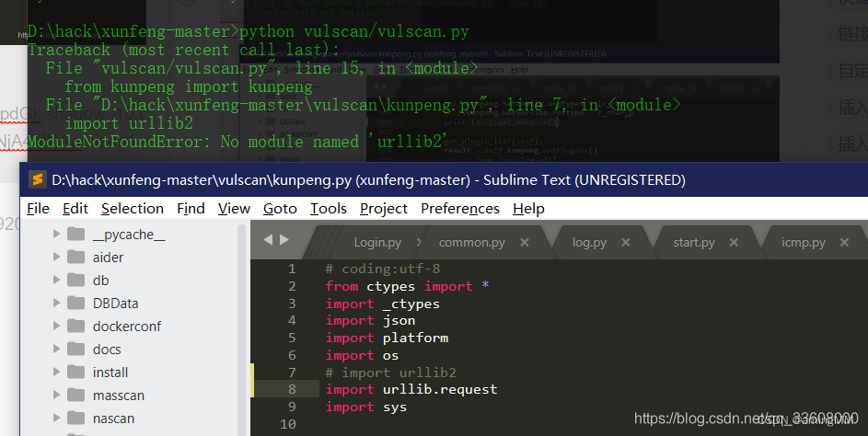This screenshot has width=868, height=436.
Task: Open the File menu in Sublime Text
Action: pos(38,209)
